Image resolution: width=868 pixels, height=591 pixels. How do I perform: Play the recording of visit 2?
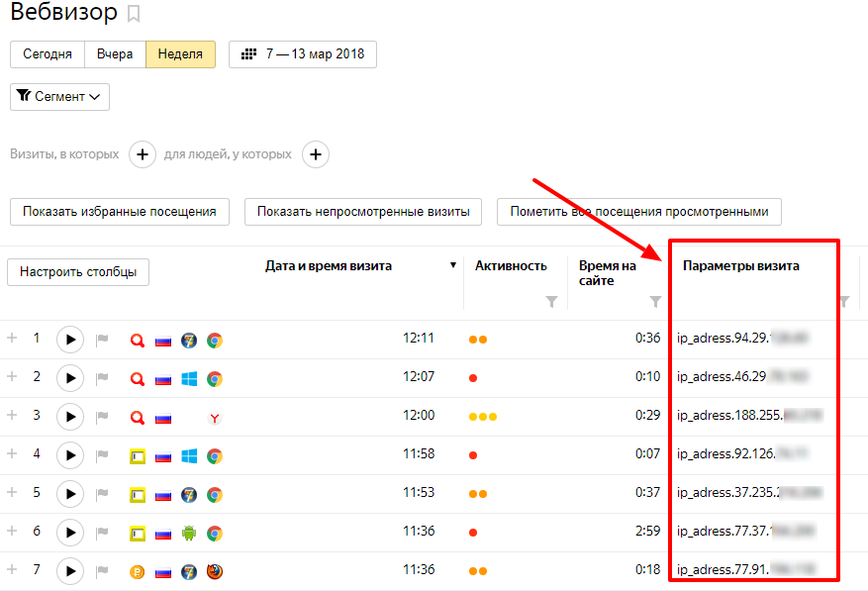coord(69,377)
